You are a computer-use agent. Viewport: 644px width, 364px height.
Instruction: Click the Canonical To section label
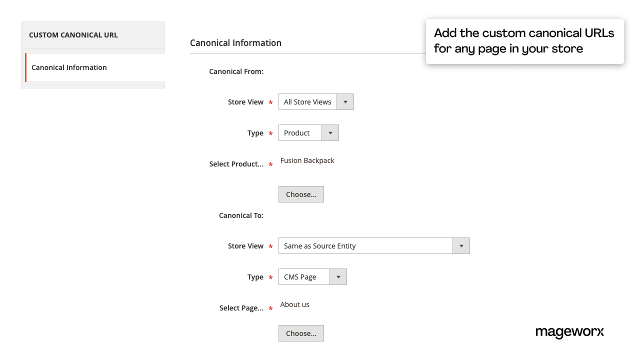click(241, 215)
